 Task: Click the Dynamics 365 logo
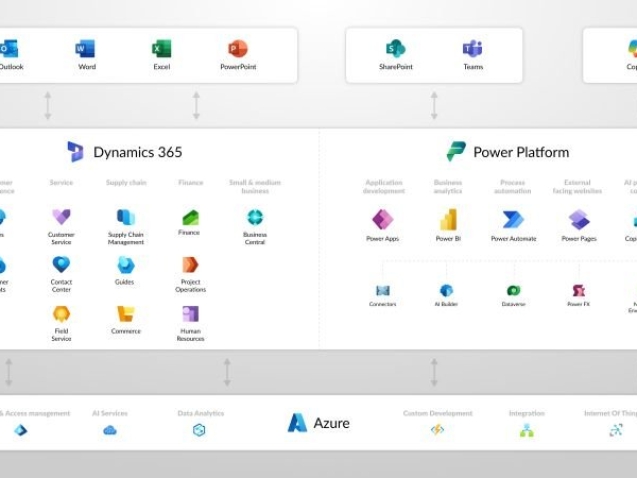tap(75, 152)
